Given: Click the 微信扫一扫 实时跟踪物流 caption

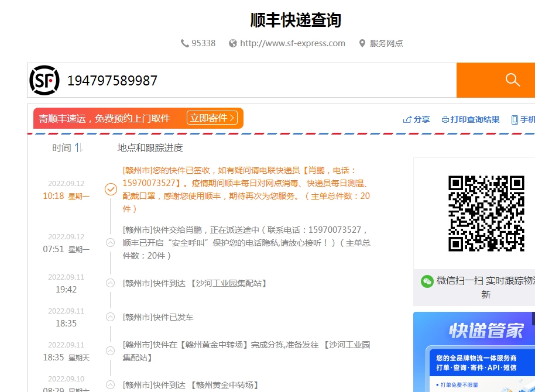Looking at the screenshot, I should pos(486,287).
